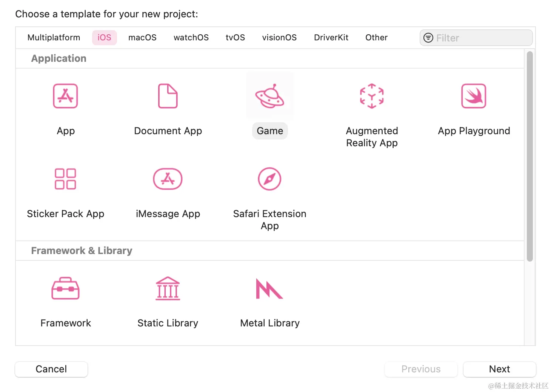
Task: Open the Other platform tab
Action: (x=376, y=38)
